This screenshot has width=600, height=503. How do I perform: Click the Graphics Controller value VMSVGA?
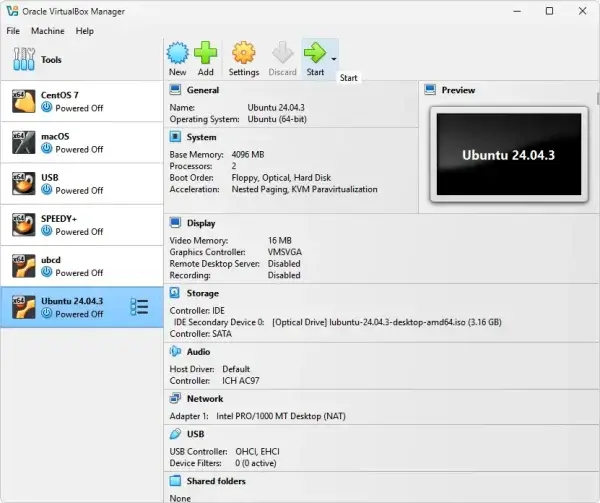coord(285,252)
